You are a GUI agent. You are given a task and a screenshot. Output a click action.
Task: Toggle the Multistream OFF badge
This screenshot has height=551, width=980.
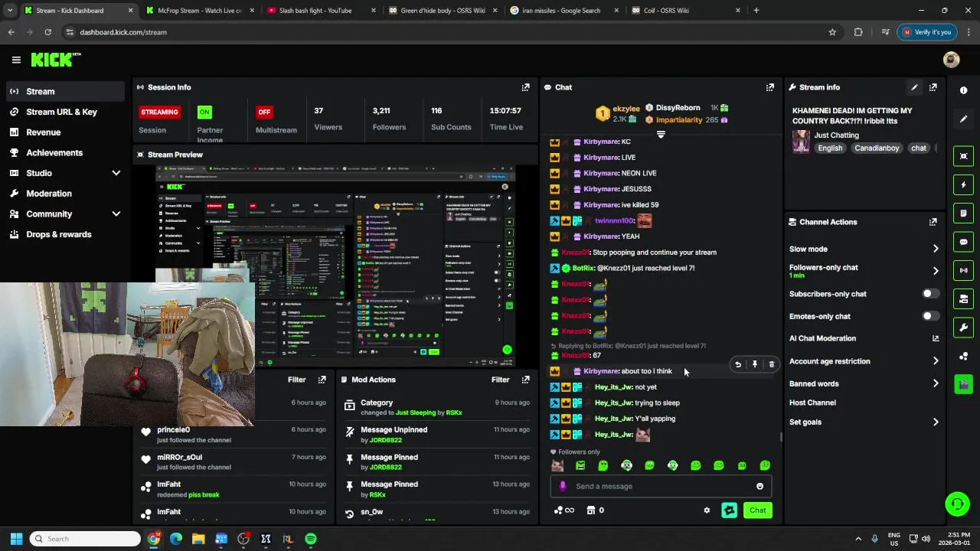coord(264,112)
